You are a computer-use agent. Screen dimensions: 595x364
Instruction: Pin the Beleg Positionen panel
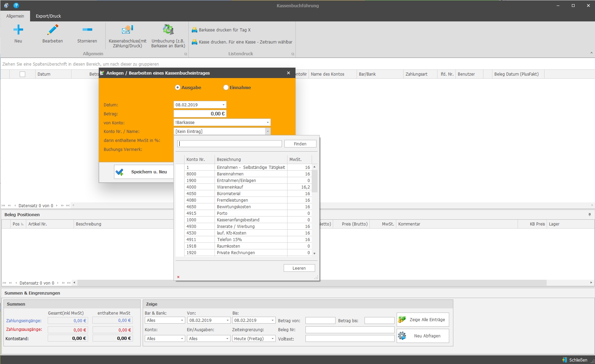[x=589, y=214]
